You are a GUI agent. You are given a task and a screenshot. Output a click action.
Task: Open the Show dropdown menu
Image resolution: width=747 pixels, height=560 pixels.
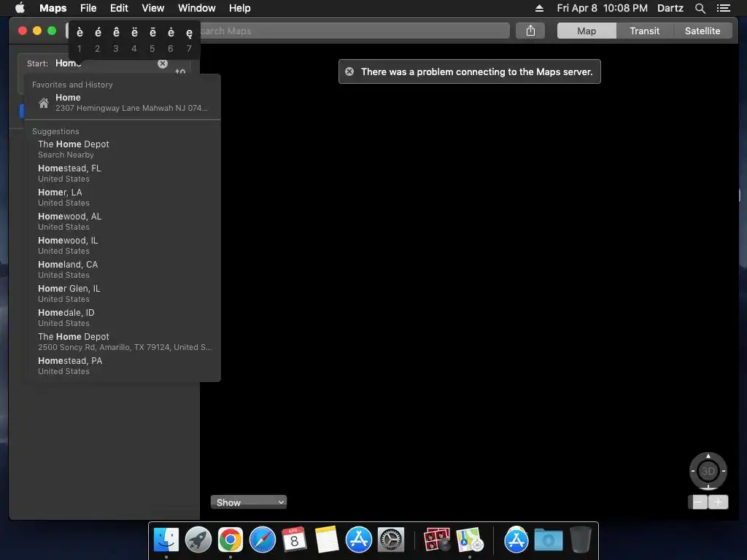249,502
